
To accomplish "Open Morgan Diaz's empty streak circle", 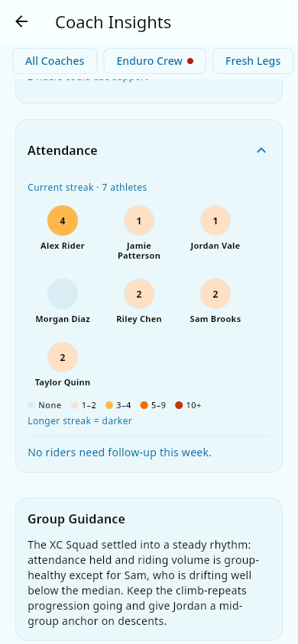I will [63, 294].
